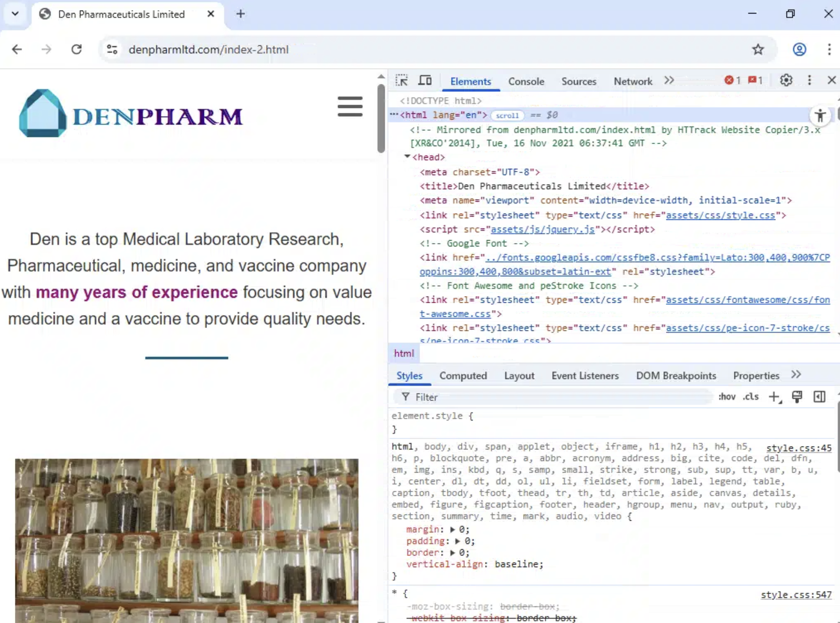The width and height of the screenshot is (840, 623).
Task: Click the red error count badge
Action: click(732, 81)
